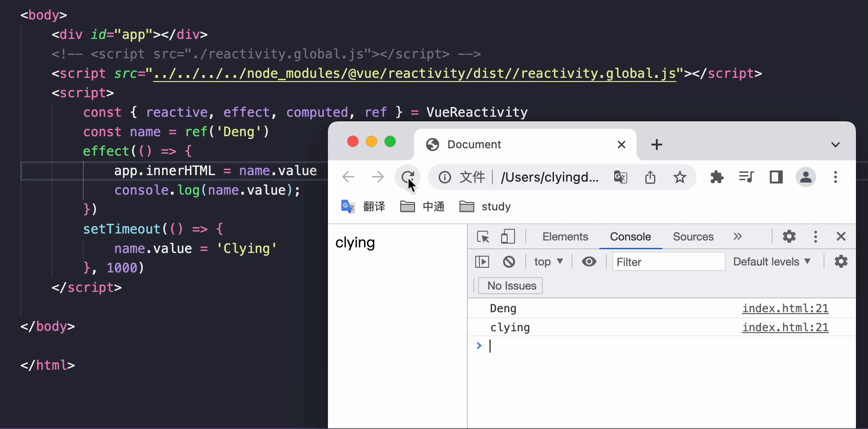
Task: Clear the console
Action: 509,262
